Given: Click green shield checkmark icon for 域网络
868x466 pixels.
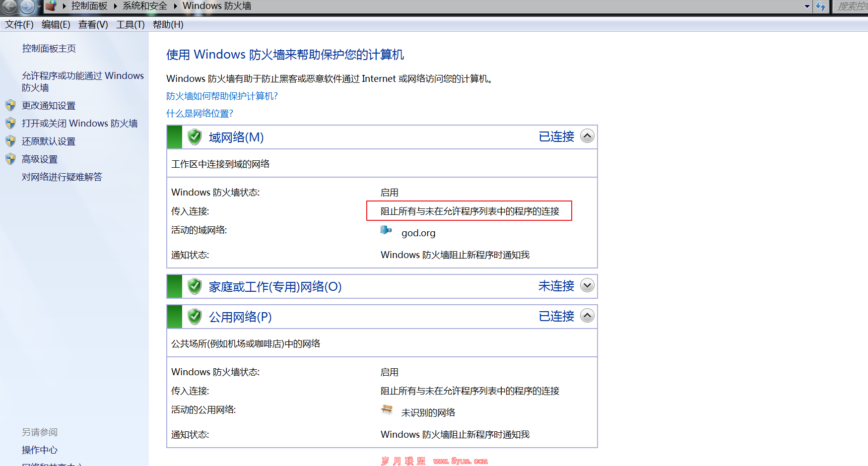Looking at the screenshot, I should pyautogui.click(x=195, y=136).
